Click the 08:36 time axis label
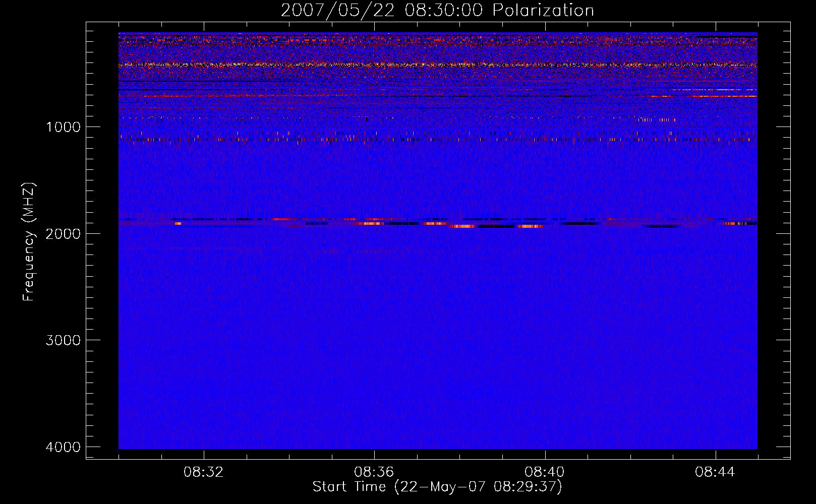816x504 pixels. 374,472
